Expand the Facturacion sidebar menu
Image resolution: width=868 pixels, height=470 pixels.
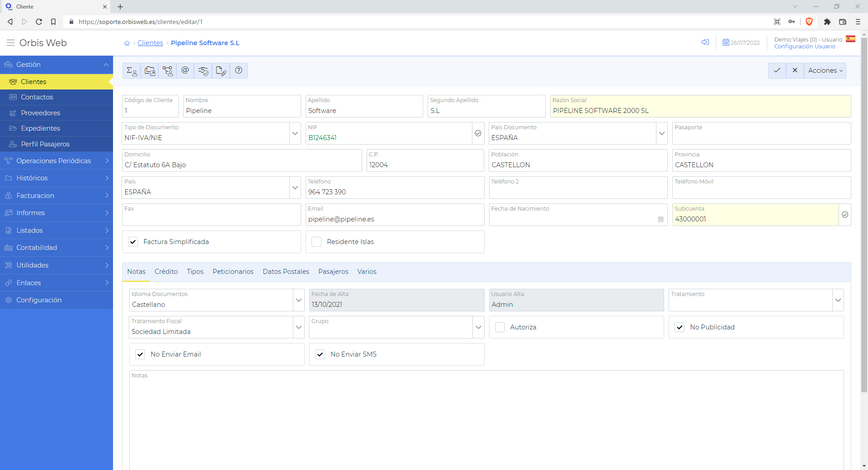coord(57,196)
